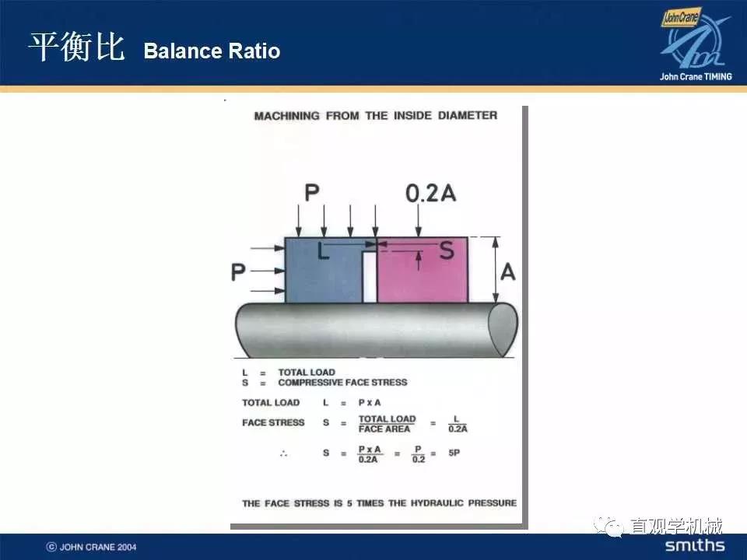
Task: Click the 'P x A' total load formula
Action: coord(370,403)
